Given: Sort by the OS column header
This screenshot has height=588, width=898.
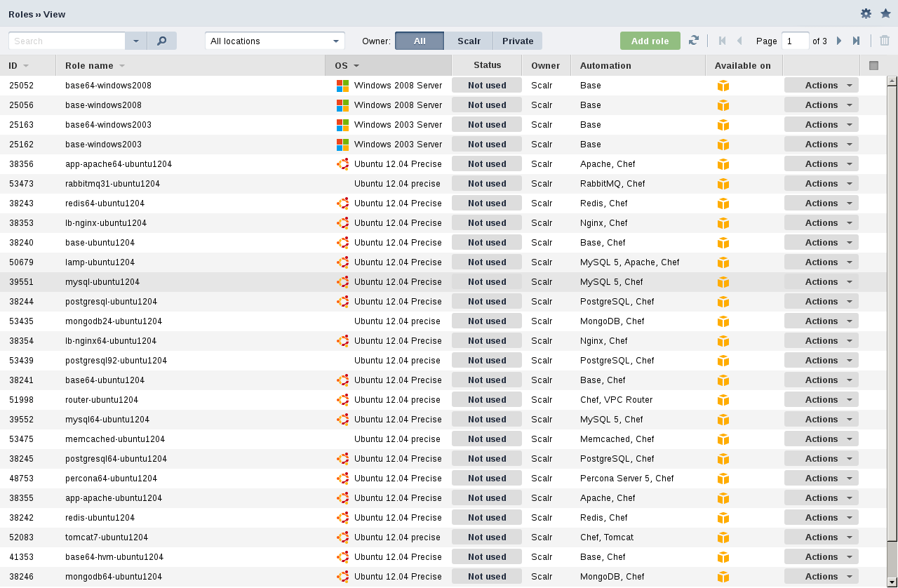Looking at the screenshot, I should (x=389, y=65).
